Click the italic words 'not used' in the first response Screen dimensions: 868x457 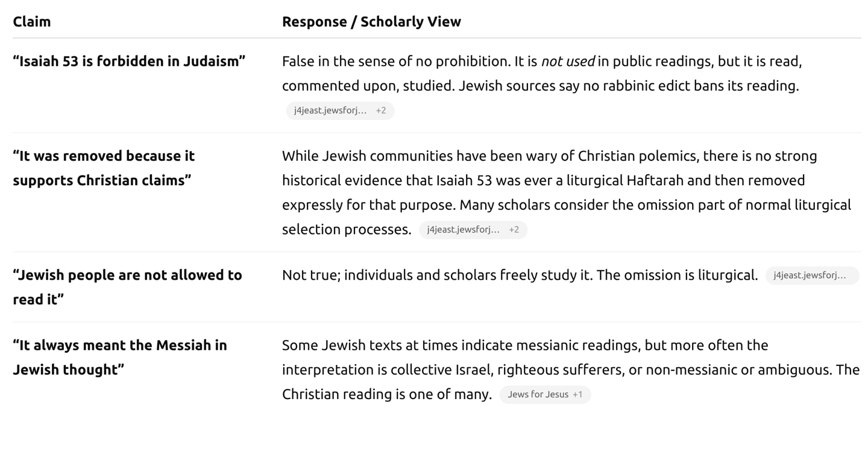pyautogui.click(x=568, y=61)
